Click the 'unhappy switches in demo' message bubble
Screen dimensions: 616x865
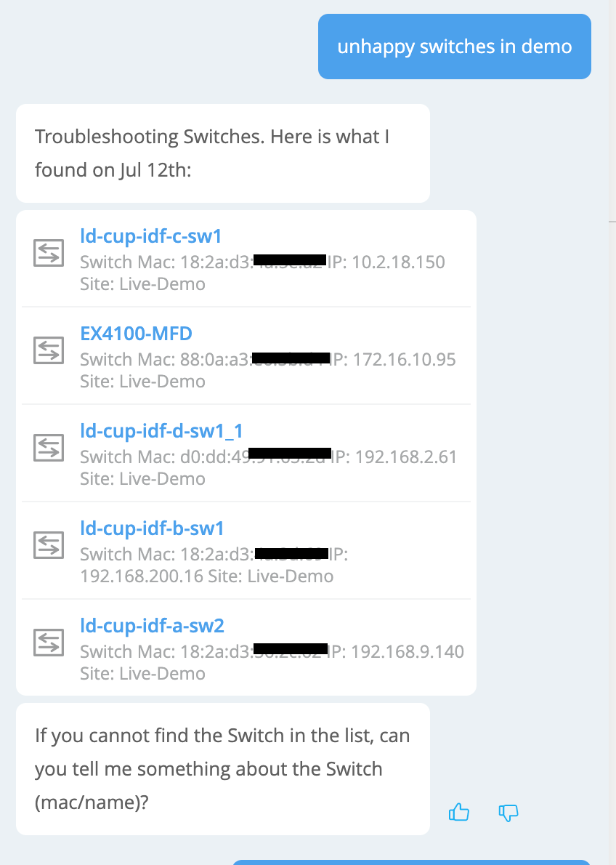(454, 47)
